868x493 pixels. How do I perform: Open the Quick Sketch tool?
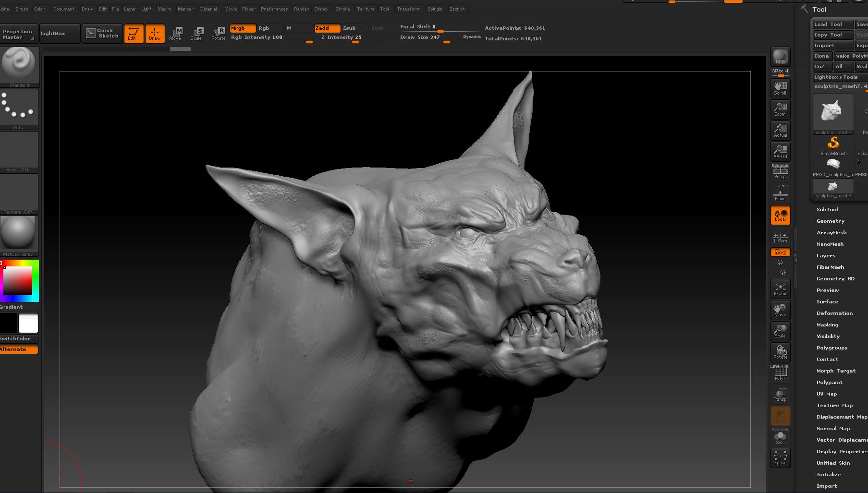click(x=102, y=33)
